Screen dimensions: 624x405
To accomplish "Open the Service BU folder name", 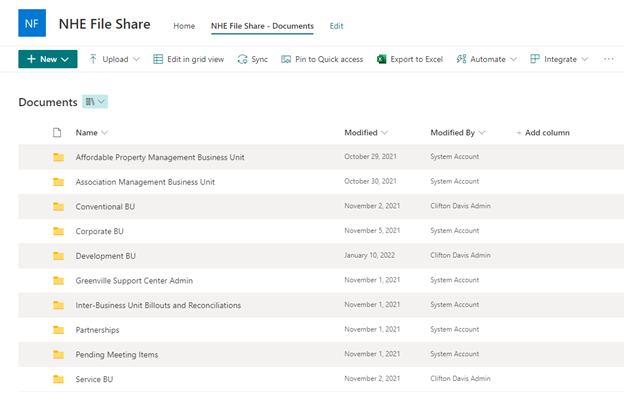I will click(94, 379).
